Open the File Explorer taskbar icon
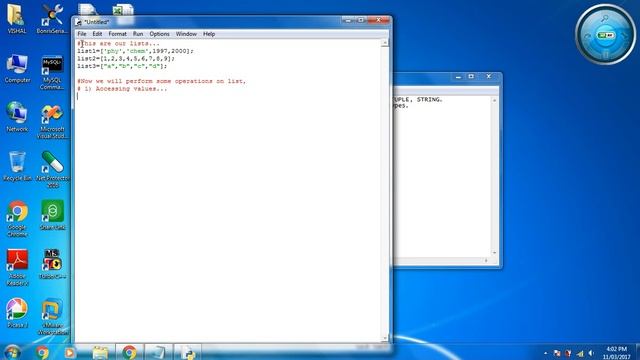 coord(100,352)
